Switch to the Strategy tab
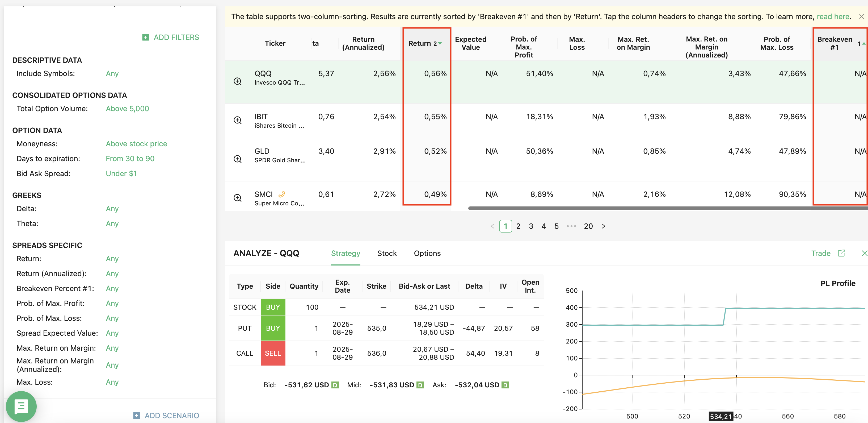This screenshot has height=423, width=868. 345,253
